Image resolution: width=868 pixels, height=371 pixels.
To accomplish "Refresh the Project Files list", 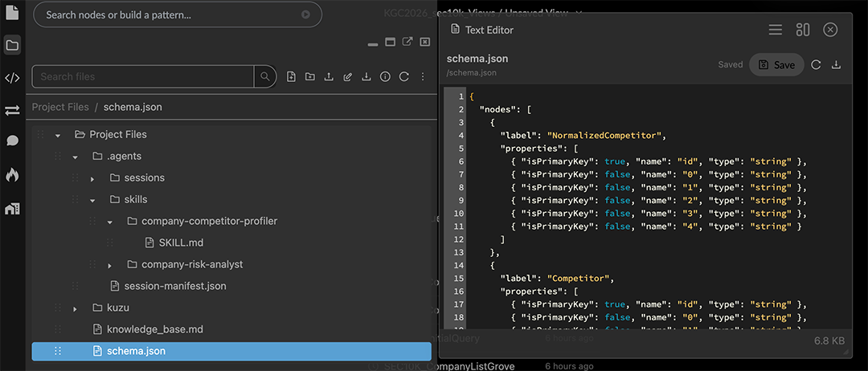I will (x=404, y=77).
